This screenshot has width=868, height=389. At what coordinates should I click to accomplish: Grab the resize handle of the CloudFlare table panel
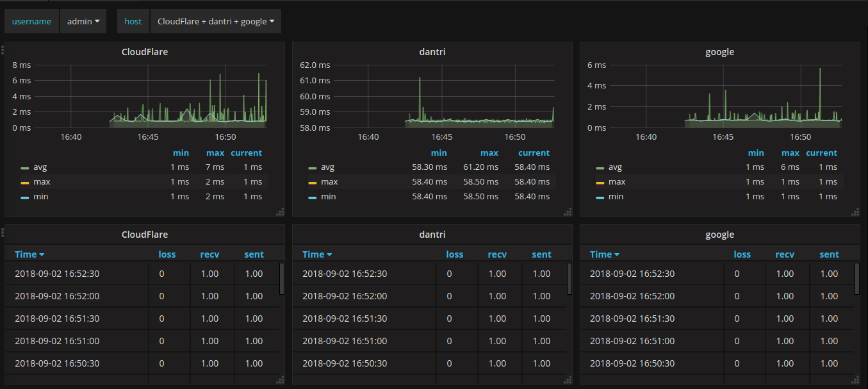[x=280, y=379]
